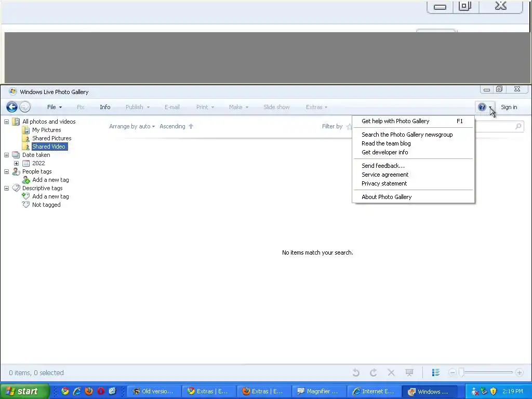
Task: Click the rotate counterclockwise icon
Action: point(356,373)
